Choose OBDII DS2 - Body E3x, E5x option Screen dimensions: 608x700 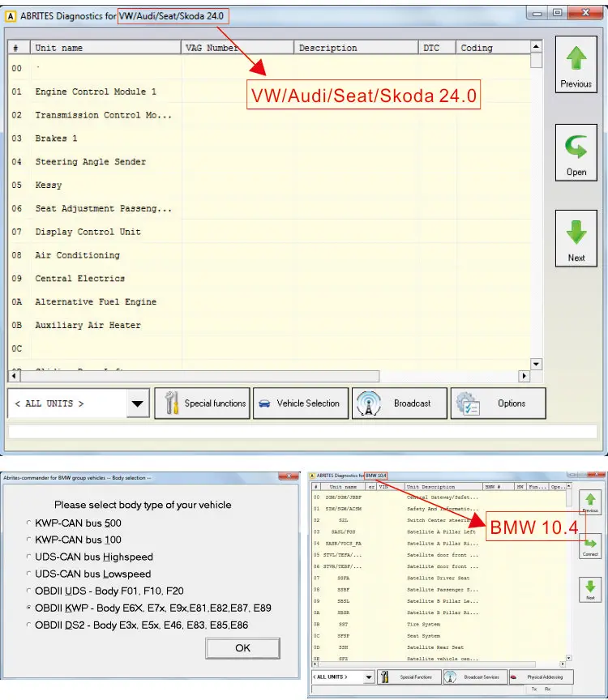click(29, 625)
